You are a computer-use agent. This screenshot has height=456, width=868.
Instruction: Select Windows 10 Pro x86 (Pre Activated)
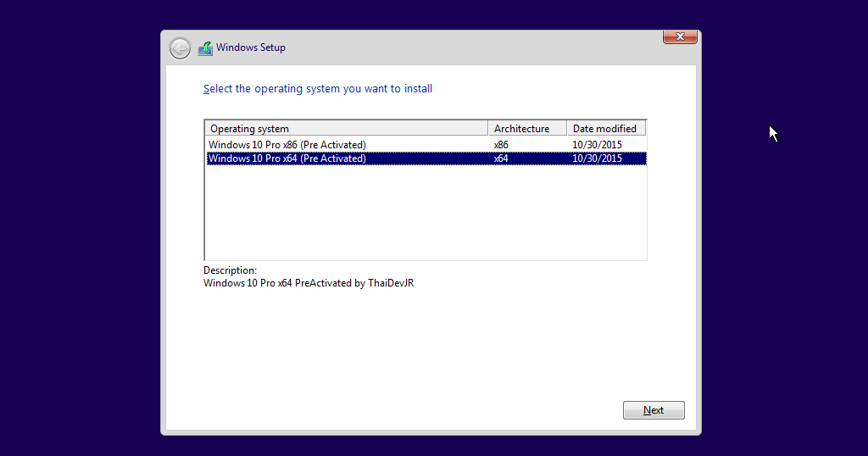[426, 144]
